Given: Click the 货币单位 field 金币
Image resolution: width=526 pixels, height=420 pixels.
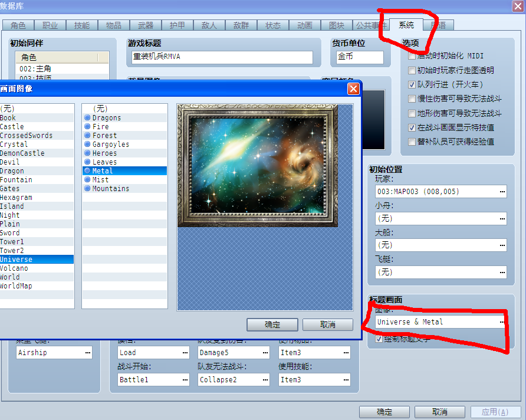Looking at the screenshot, I should click(x=360, y=57).
